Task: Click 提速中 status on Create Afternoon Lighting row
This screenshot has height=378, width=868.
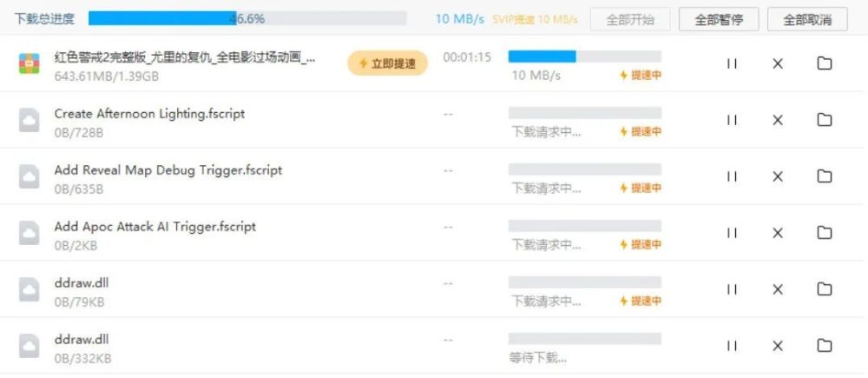Action: 641,132
